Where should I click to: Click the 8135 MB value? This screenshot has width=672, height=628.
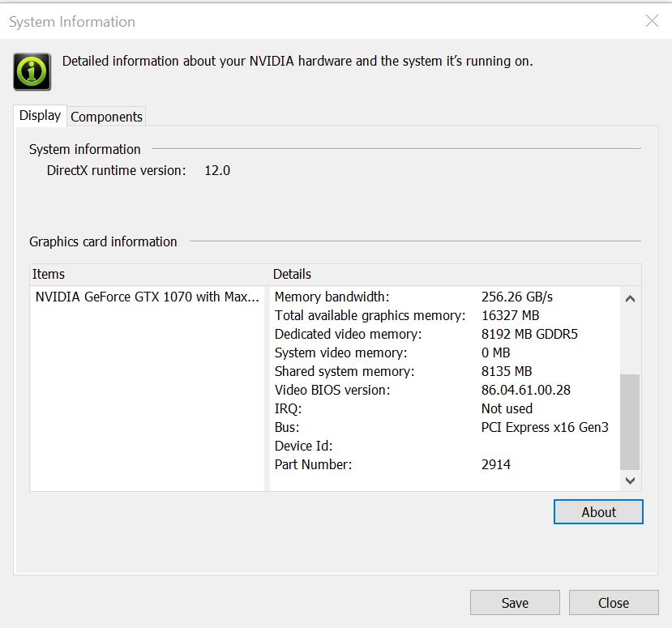pos(507,371)
